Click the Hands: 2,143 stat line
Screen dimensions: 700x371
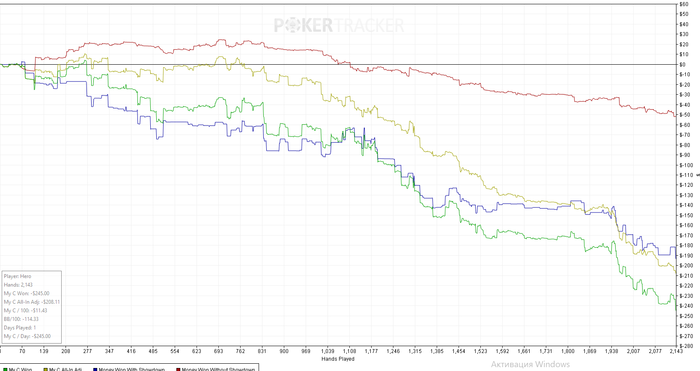[x=18, y=285]
